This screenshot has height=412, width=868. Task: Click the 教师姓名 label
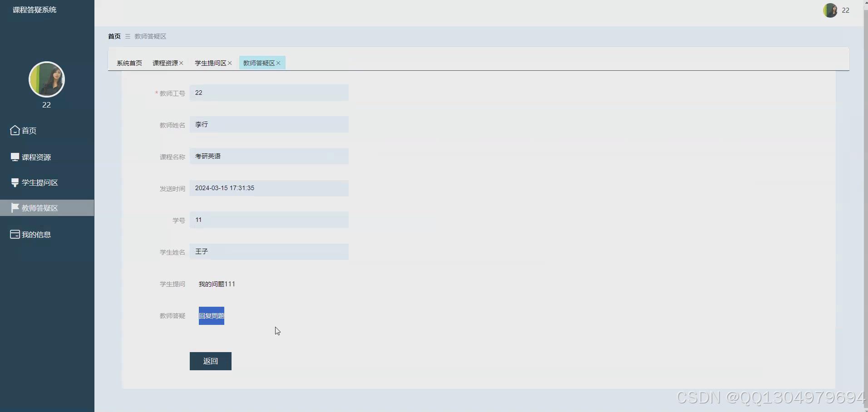[x=172, y=125]
